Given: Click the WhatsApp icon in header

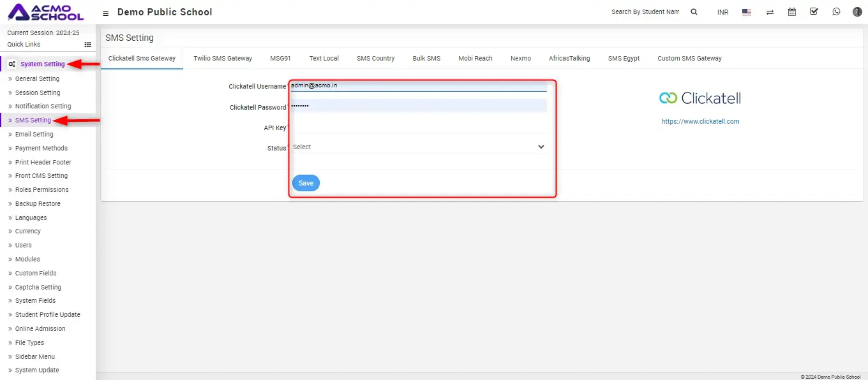Looking at the screenshot, I should coord(836,11).
